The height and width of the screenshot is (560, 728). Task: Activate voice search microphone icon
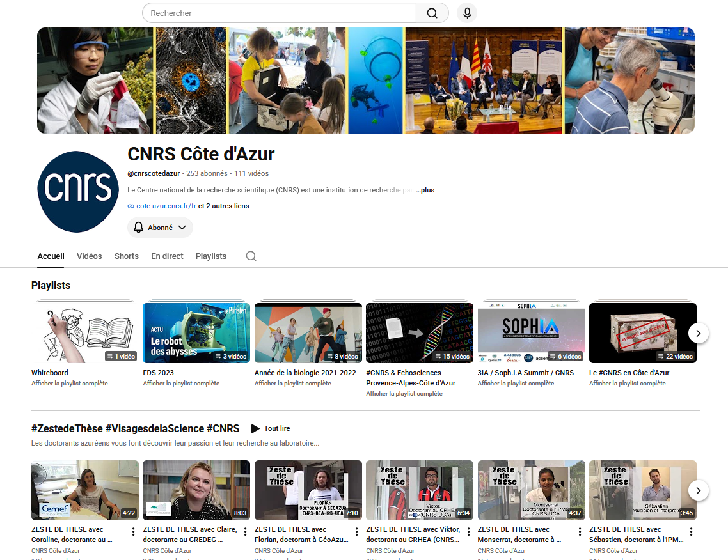[467, 13]
